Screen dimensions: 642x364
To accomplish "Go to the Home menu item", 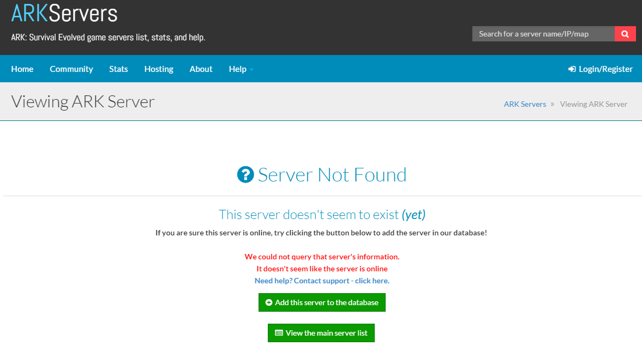I will coord(22,69).
